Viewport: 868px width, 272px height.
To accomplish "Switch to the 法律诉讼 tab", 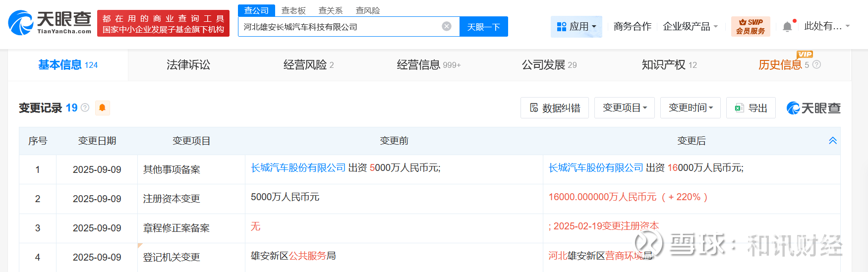I will 188,65.
